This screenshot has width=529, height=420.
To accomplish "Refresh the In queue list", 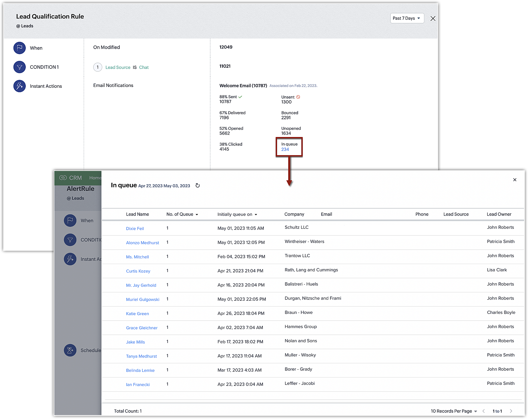I will coord(198,186).
